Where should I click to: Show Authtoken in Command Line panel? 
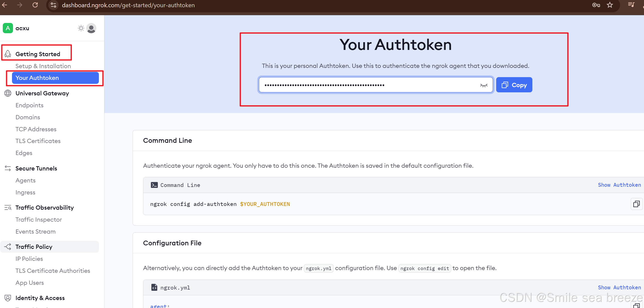point(619,185)
